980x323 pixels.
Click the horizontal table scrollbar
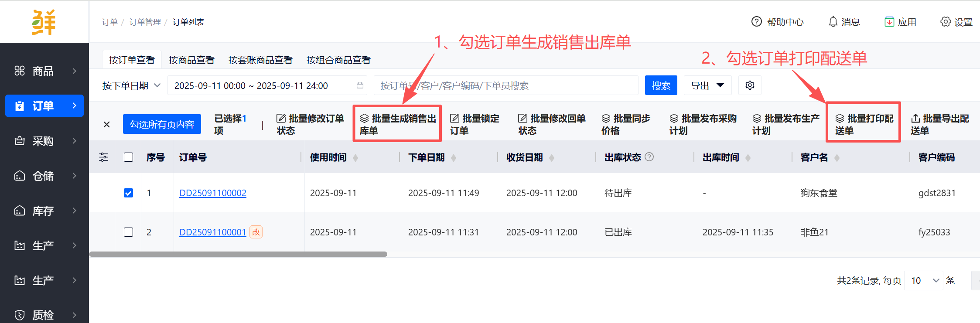(x=238, y=254)
